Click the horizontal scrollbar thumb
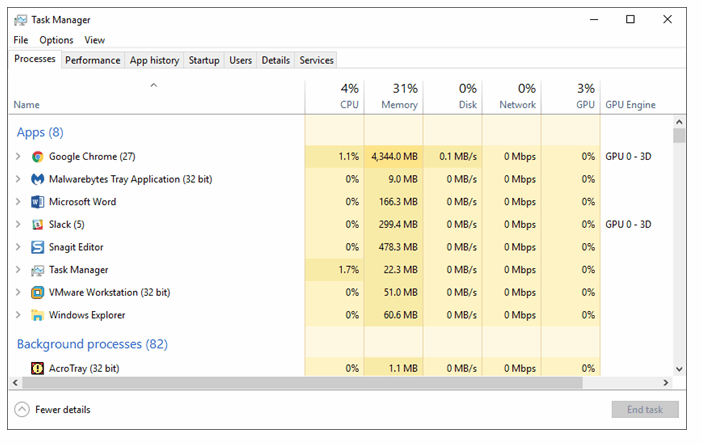 coord(303,383)
